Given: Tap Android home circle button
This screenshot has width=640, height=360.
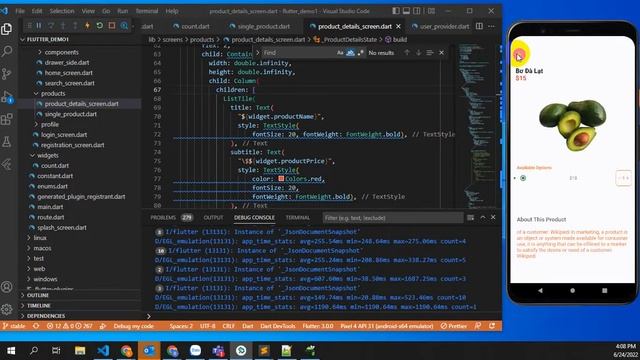Looking at the screenshot, I should (x=572, y=291).
